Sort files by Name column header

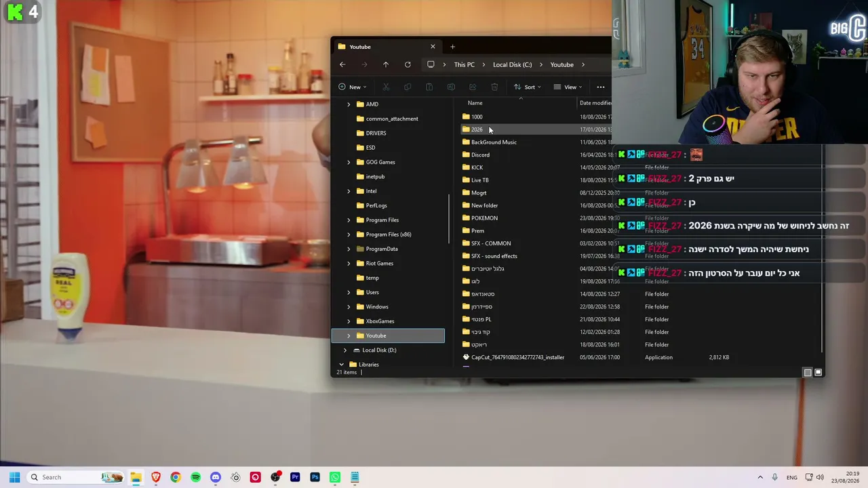475,103
